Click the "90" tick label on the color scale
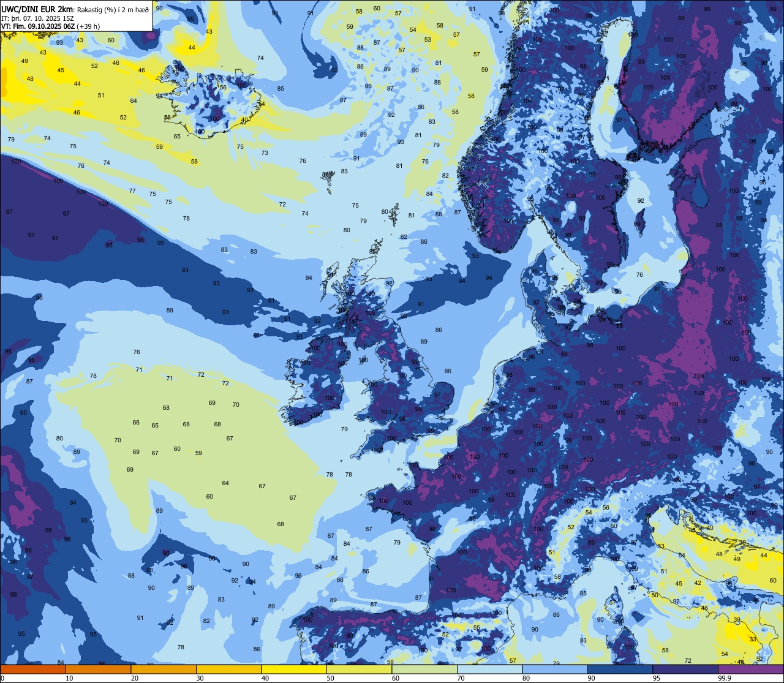Viewport: 784px width, 683px height. tap(591, 678)
